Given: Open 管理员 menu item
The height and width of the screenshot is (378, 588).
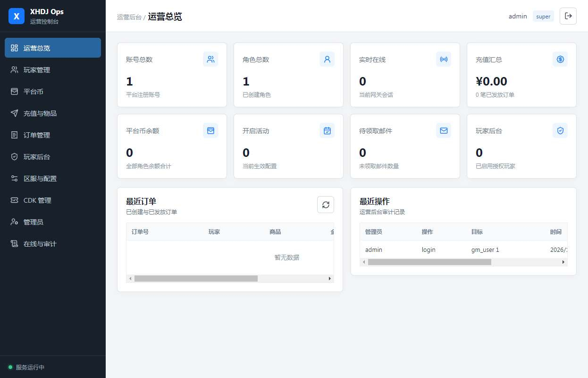Looking at the screenshot, I should [53, 222].
